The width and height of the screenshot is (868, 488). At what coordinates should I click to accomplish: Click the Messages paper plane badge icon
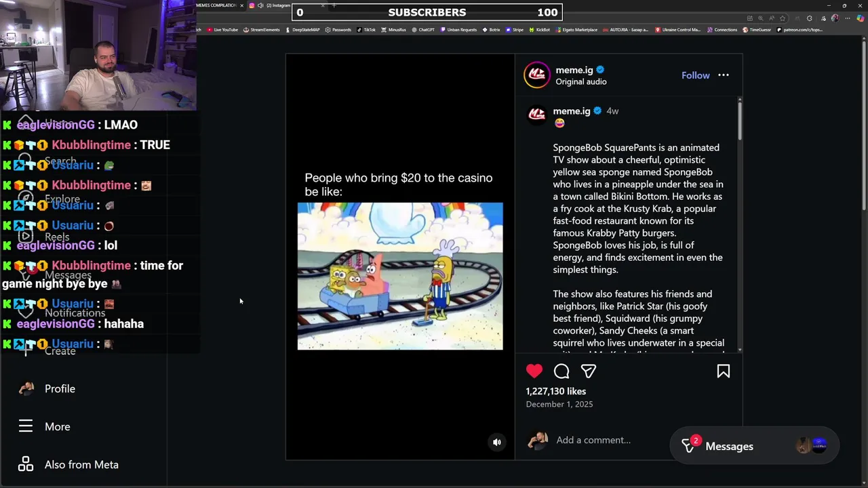(689, 445)
